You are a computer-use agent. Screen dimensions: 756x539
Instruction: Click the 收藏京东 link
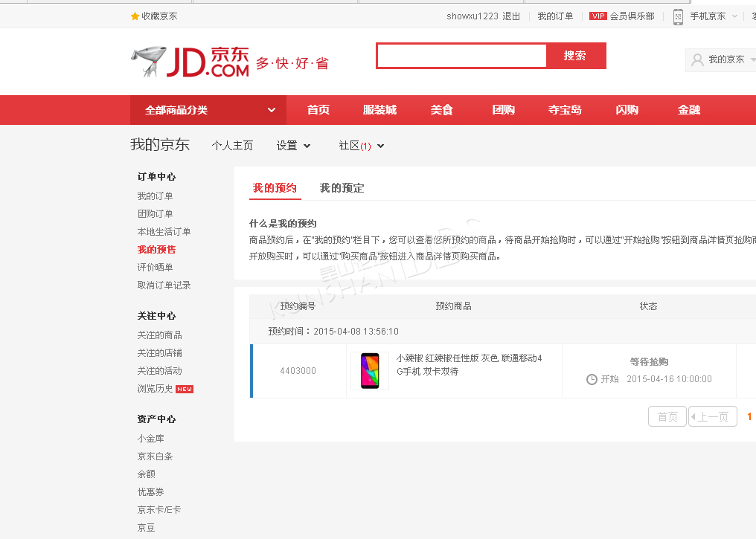(159, 16)
